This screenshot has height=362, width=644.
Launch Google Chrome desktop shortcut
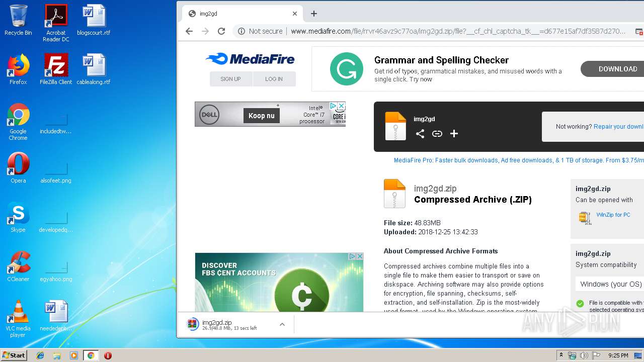pos(18,122)
